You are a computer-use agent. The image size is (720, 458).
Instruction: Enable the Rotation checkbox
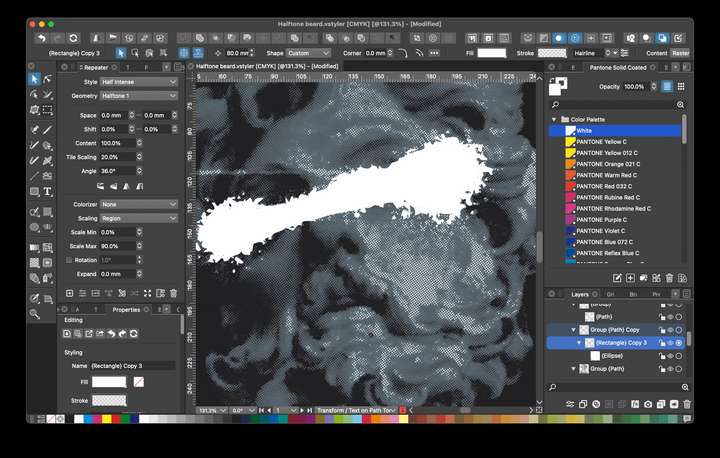pyautogui.click(x=68, y=260)
